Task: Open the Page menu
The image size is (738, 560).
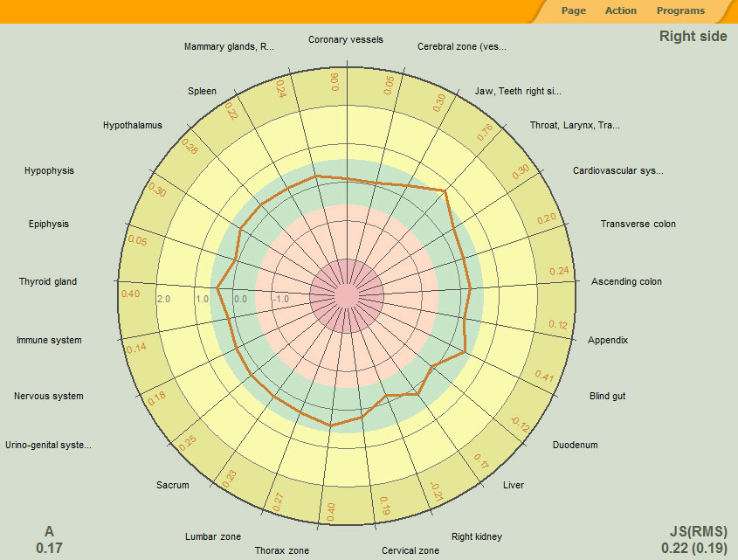Action: 573,10
